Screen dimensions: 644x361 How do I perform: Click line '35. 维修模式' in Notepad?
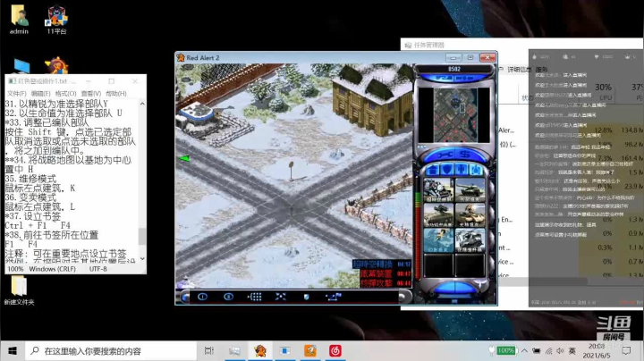[30, 179]
